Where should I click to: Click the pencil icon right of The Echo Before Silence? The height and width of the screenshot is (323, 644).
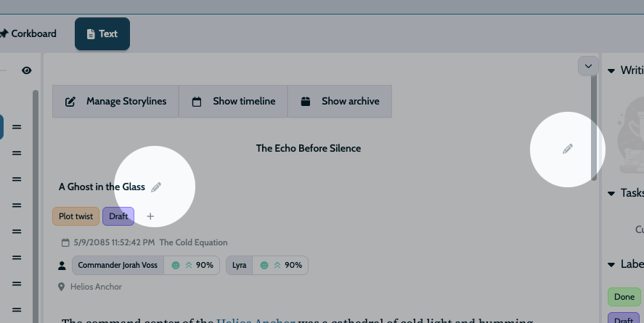click(568, 149)
